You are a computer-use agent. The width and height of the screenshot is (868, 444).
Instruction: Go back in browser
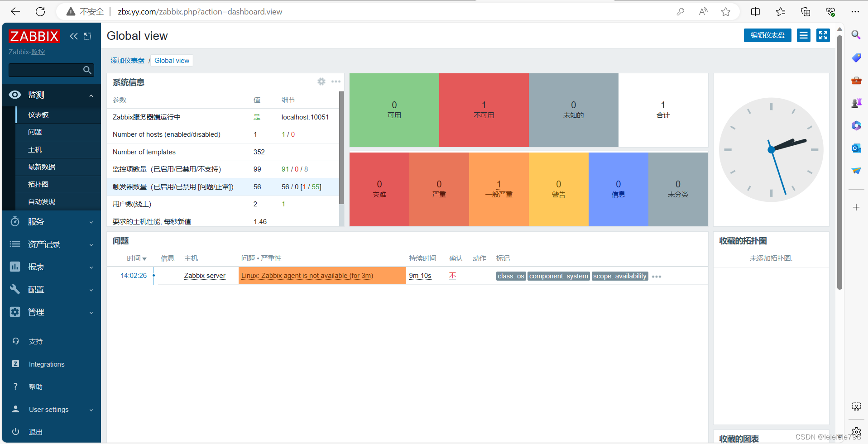pyautogui.click(x=15, y=12)
